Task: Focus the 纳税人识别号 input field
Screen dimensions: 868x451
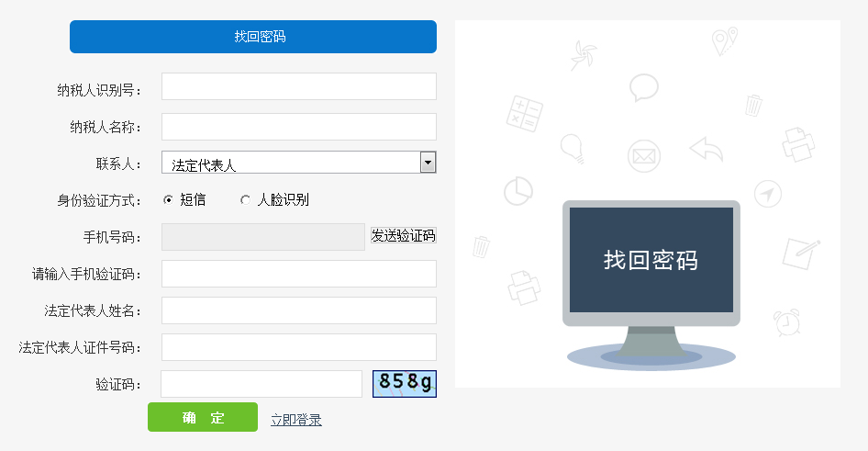Action: pos(299,86)
